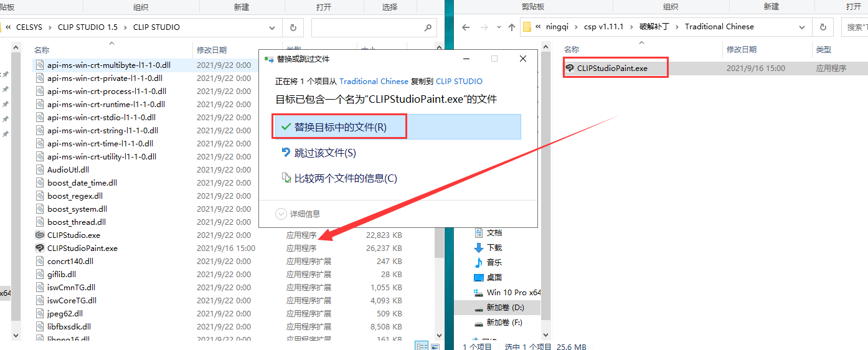The height and width of the screenshot is (350, 868).
Task: Click the concrt140.dll file icon
Action: (40, 261)
